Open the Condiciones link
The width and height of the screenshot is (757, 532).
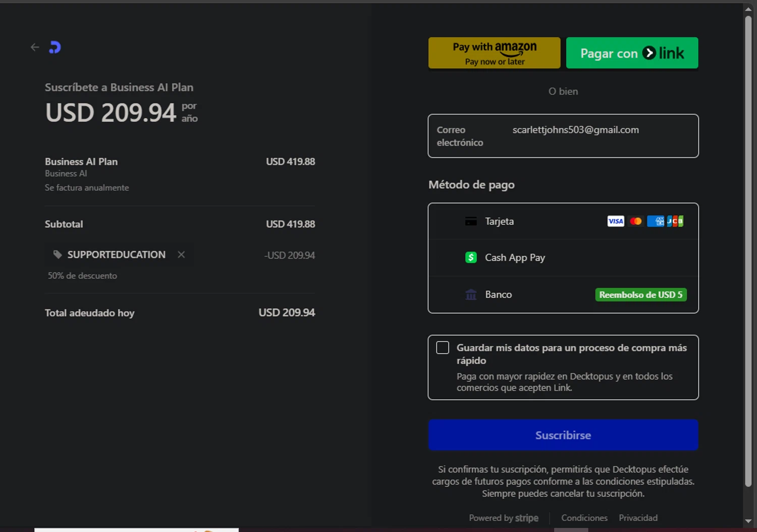click(584, 518)
